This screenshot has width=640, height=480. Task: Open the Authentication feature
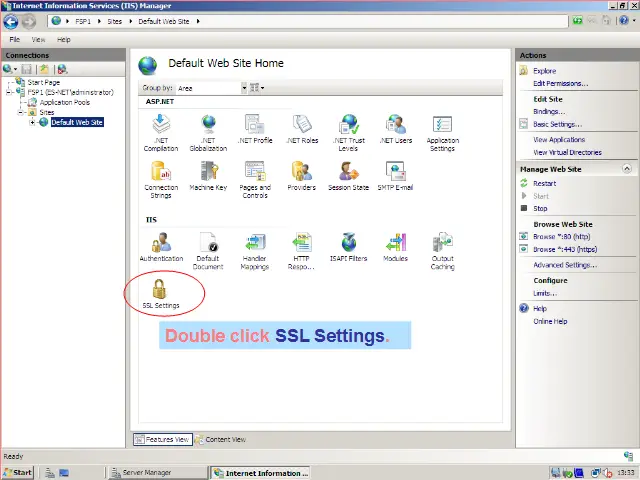[161, 247]
